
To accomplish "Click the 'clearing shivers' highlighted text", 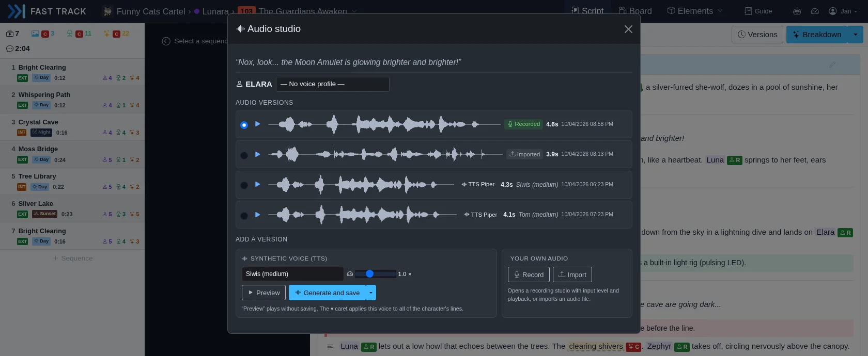I will [596, 346].
